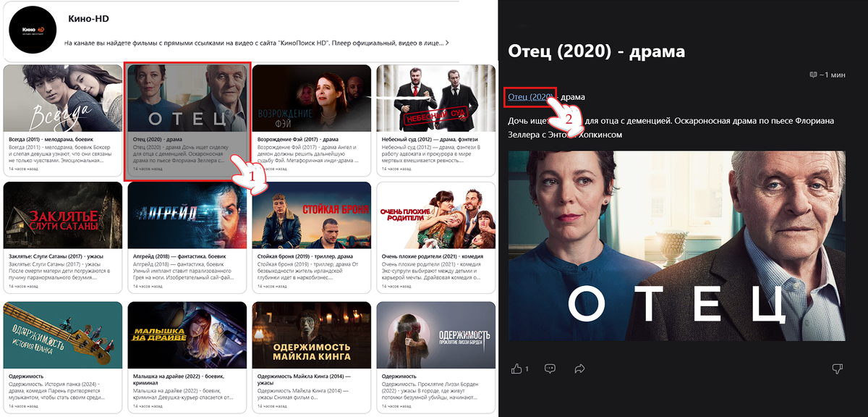The width and height of the screenshot is (868, 417).
Task: Open the Отец movie card thumbnail
Action: (187, 98)
